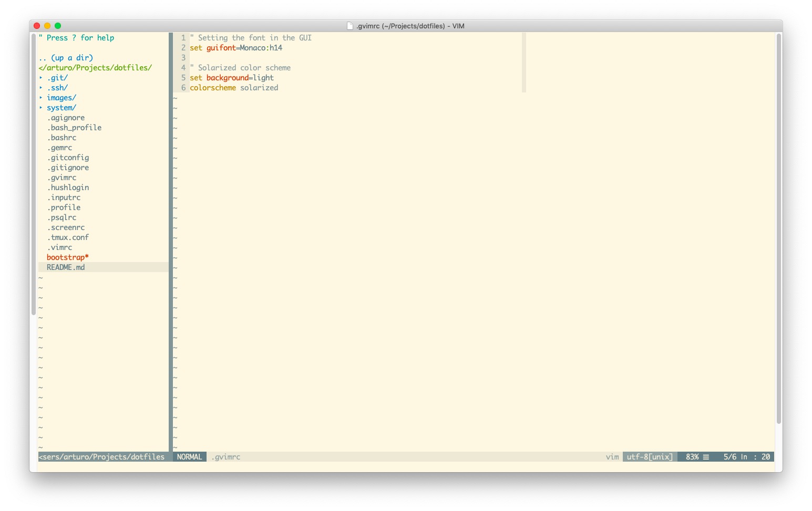
Task: Click the utf-8[unix] encoding indicator
Action: 650,456
